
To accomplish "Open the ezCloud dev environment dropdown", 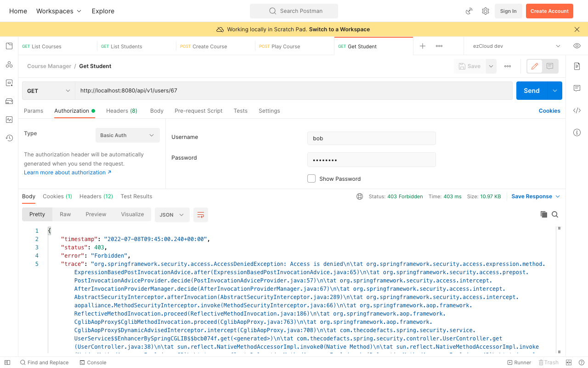I will pos(516,46).
